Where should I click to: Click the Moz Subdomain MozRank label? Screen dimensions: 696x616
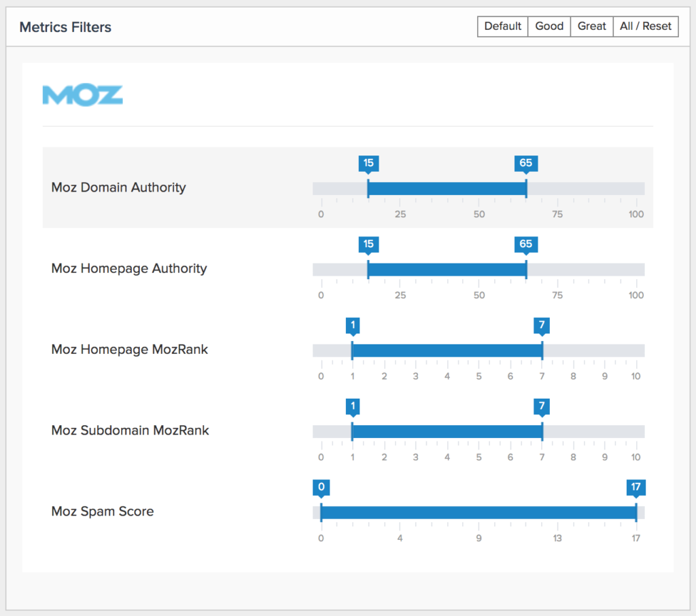(130, 431)
